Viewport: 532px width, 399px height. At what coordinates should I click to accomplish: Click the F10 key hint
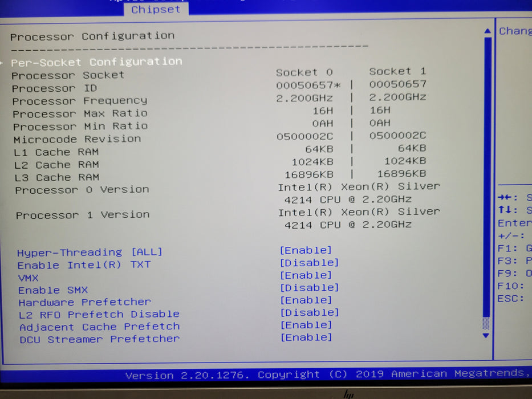tap(511, 286)
